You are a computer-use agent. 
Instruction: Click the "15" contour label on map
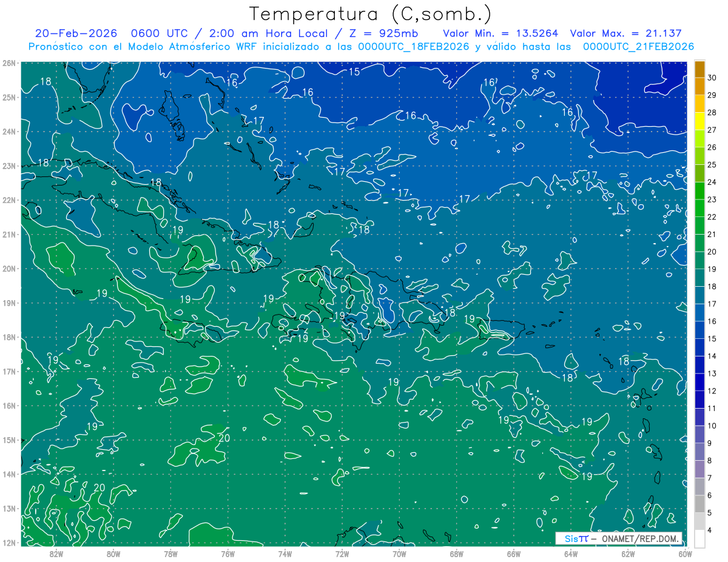click(354, 72)
